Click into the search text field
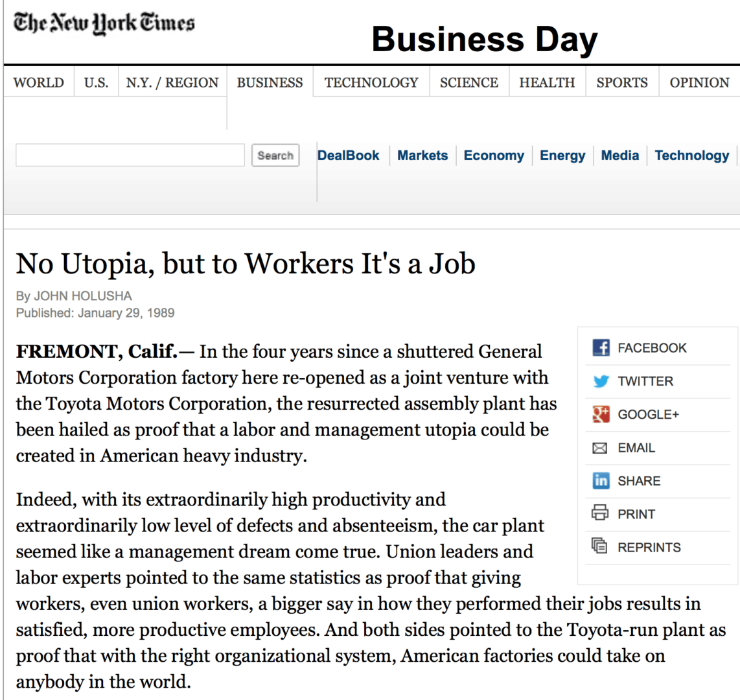The height and width of the screenshot is (700, 740). pos(130,156)
